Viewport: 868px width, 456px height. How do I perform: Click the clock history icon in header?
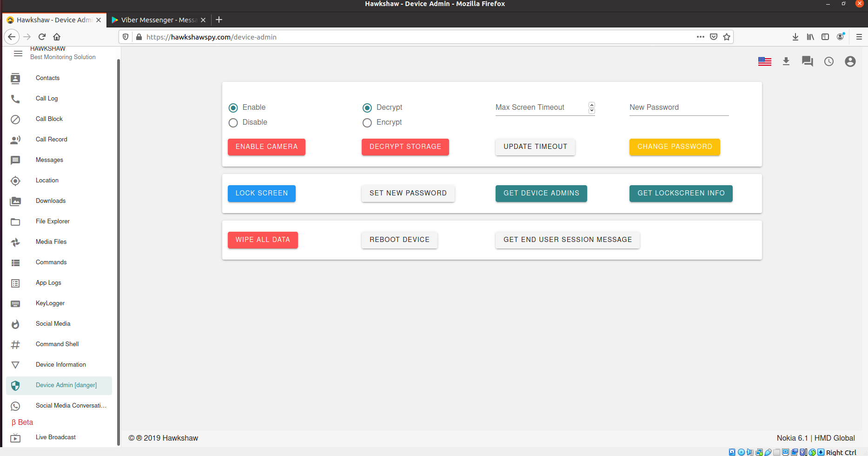pos(829,61)
